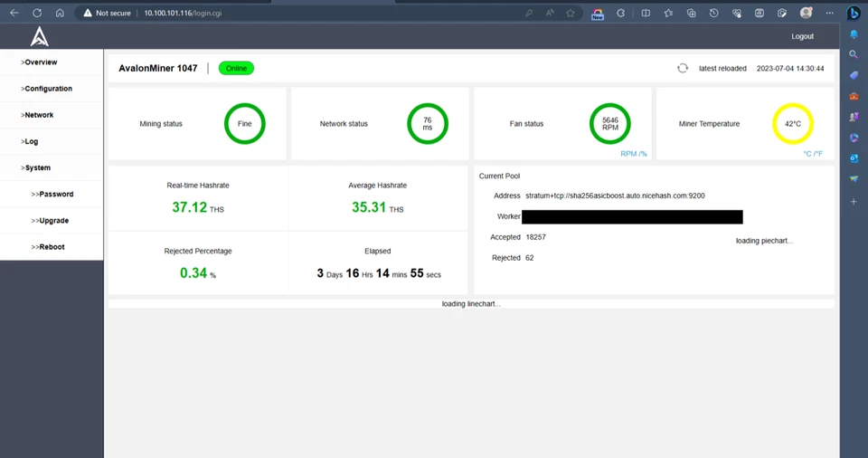Toggle fan unit via RPM /% link
The width and height of the screenshot is (868, 458).
(x=633, y=154)
